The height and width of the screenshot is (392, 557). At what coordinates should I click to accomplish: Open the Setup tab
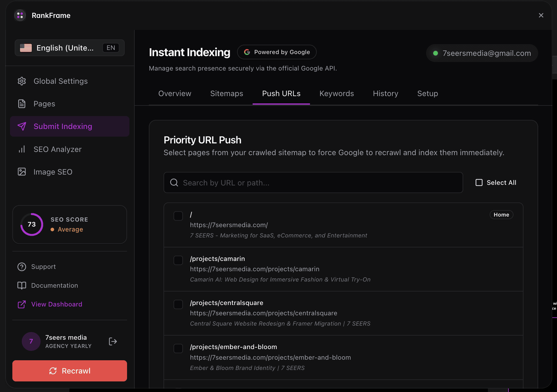pyautogui.click(x=428, y=93)
